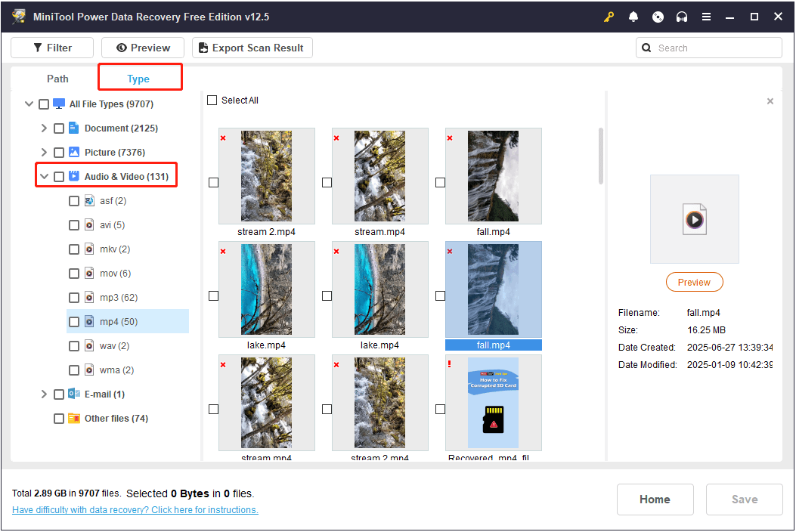796x532 pixels.
Task: Tick the Other files (74) checkbox
Action: (59, 419)
